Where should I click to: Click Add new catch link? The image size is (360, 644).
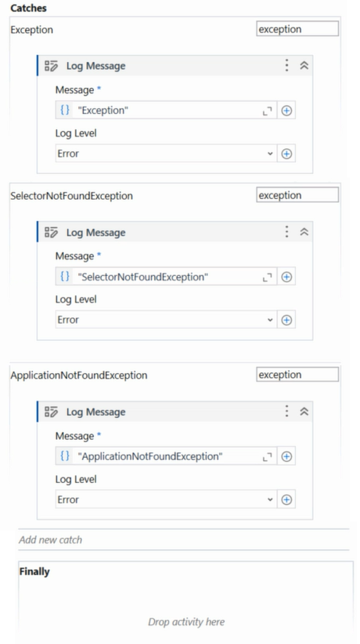[51, 540]
